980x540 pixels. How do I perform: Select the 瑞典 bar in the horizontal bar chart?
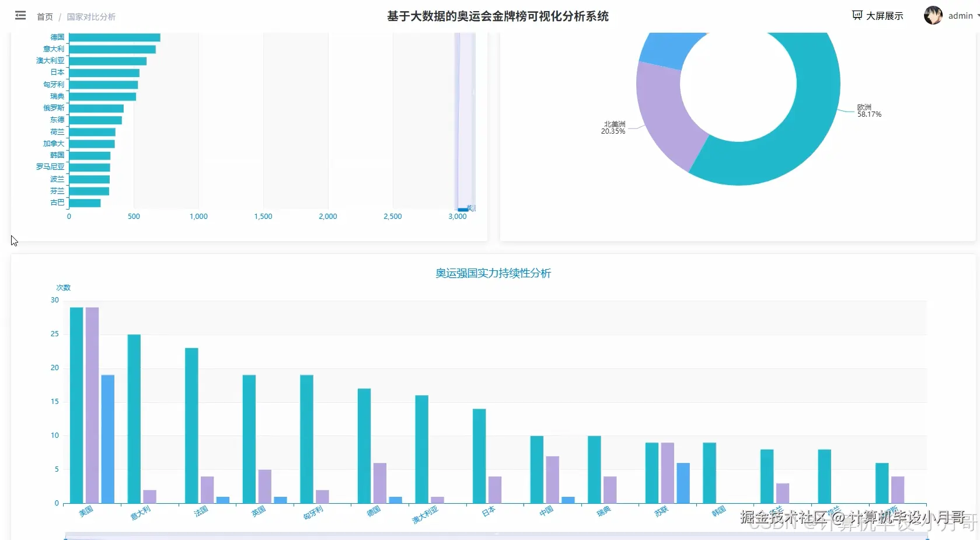[x=102, y=96]
